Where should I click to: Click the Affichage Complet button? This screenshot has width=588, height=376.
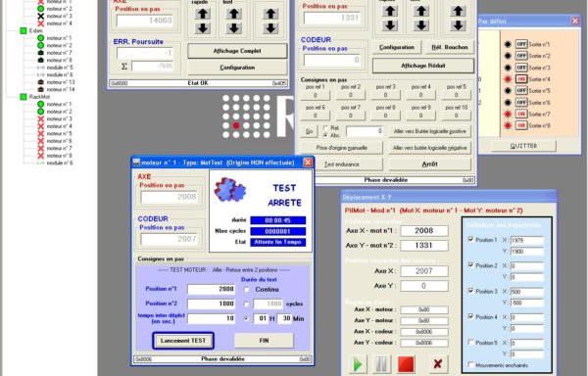click(x=237, y=51)
